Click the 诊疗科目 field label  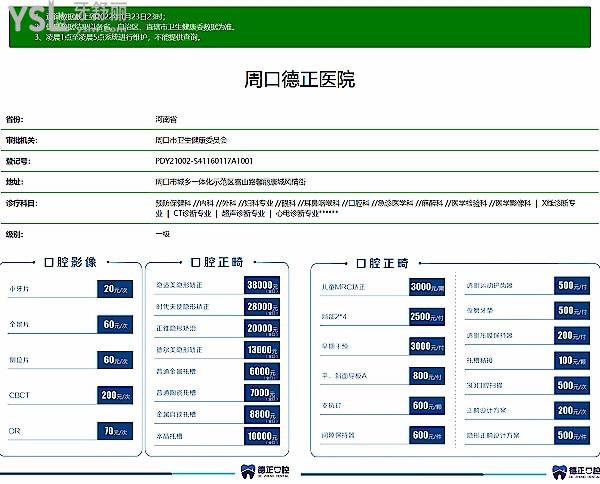(x=22, y=203)
